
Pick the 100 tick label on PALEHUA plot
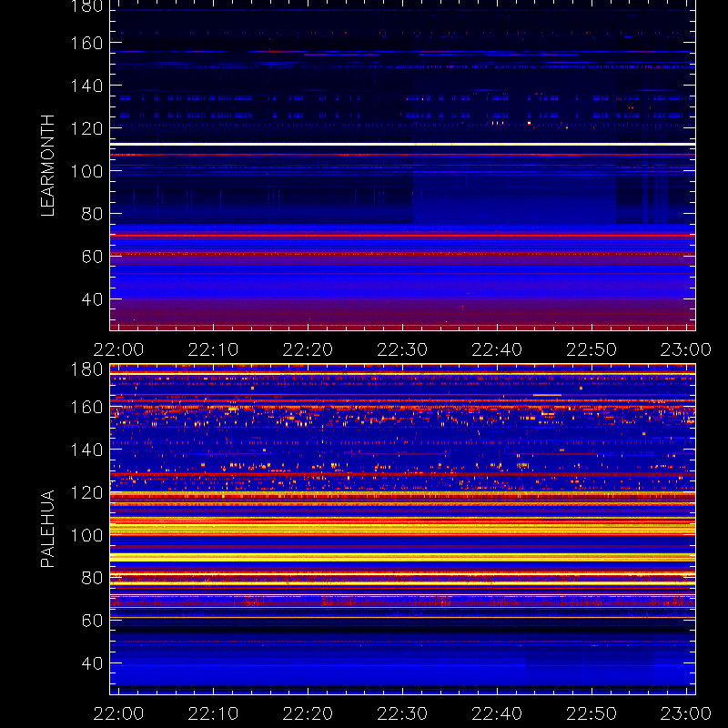(x=86, y=535)
